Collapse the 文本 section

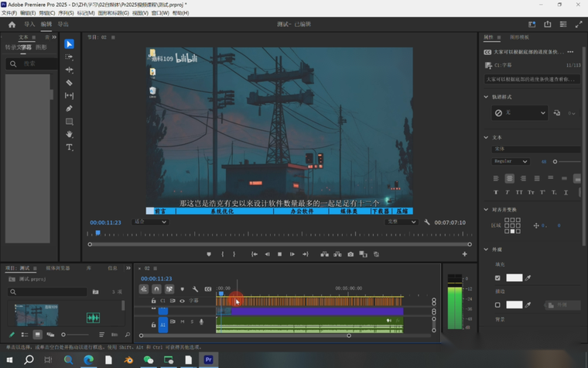click(x=486, y=137)
